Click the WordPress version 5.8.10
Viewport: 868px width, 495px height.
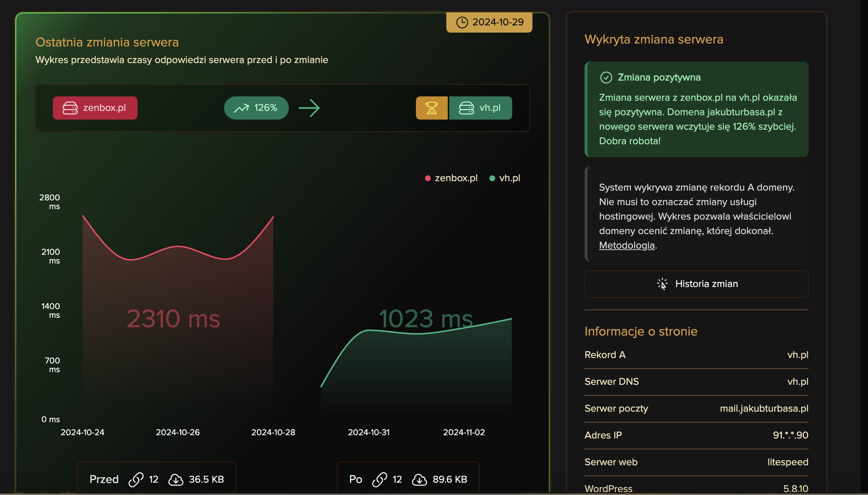coord(796,489)
